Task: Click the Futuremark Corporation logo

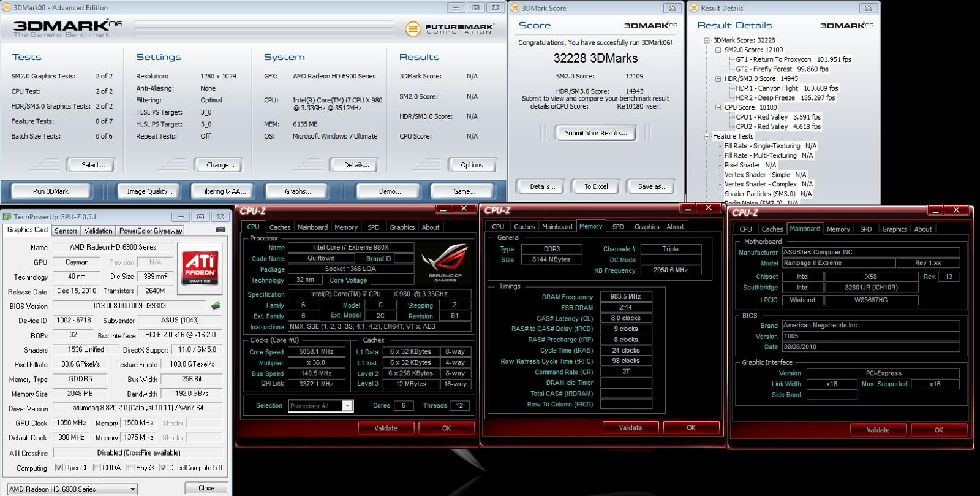Action: coord(450,29)
